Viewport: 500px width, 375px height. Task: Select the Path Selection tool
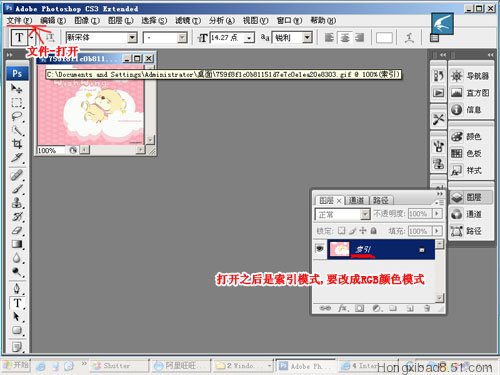click(x=16, y=316)
